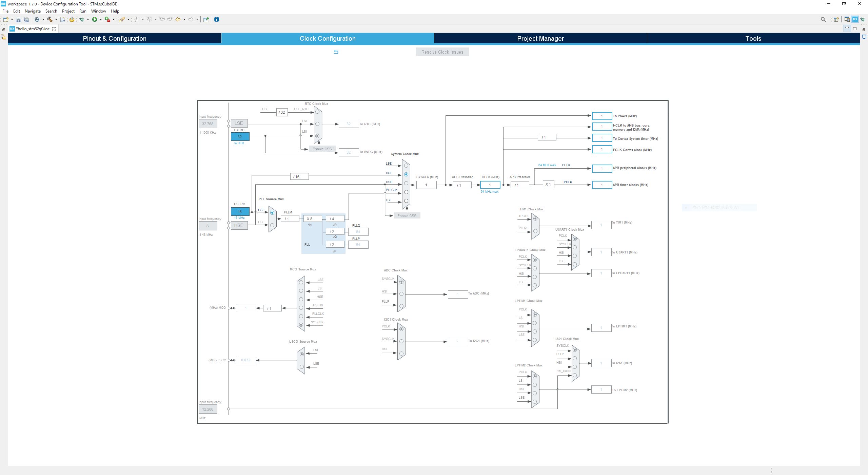Open the PLL X 8 multiplier dropdown
Image resolution: width=868 pixels, height=475 pixels.
313,219
